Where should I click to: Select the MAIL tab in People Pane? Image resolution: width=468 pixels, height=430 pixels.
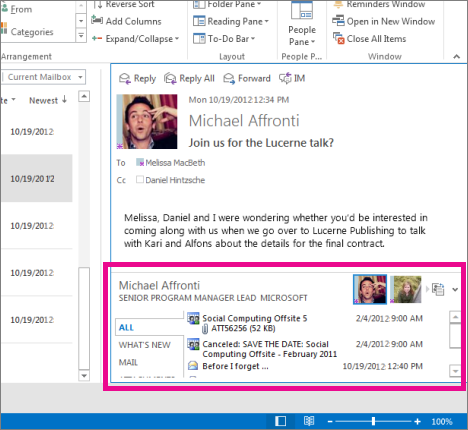point(128,362)
